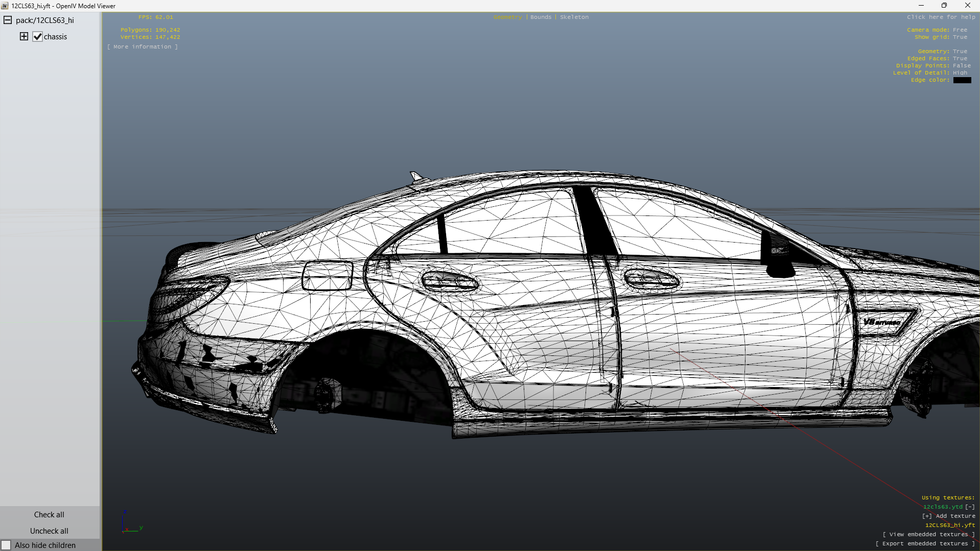Click the Check all button
The height and width of the screenshot is (551, 980).
click(x=49, y=515)
